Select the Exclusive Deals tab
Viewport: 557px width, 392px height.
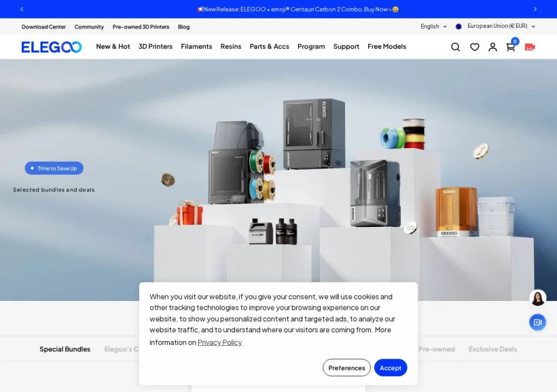click(492, 349)
